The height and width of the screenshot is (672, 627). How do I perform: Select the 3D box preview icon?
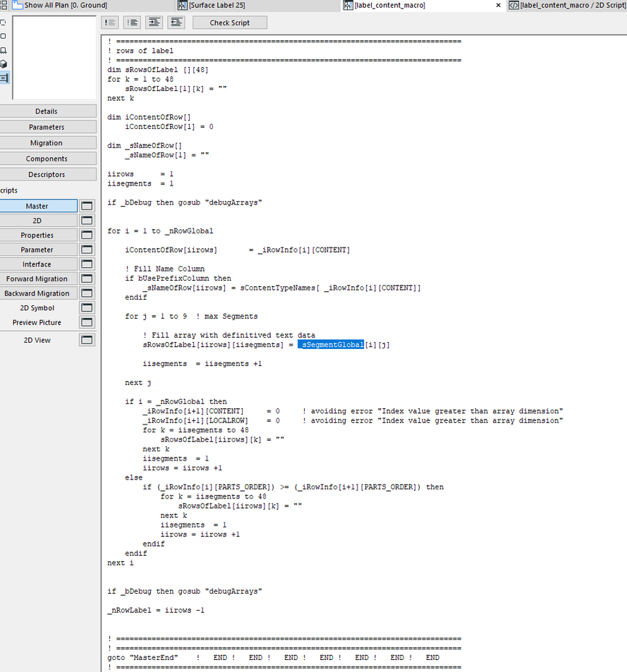pyautogui.click(x=4, y=64)
